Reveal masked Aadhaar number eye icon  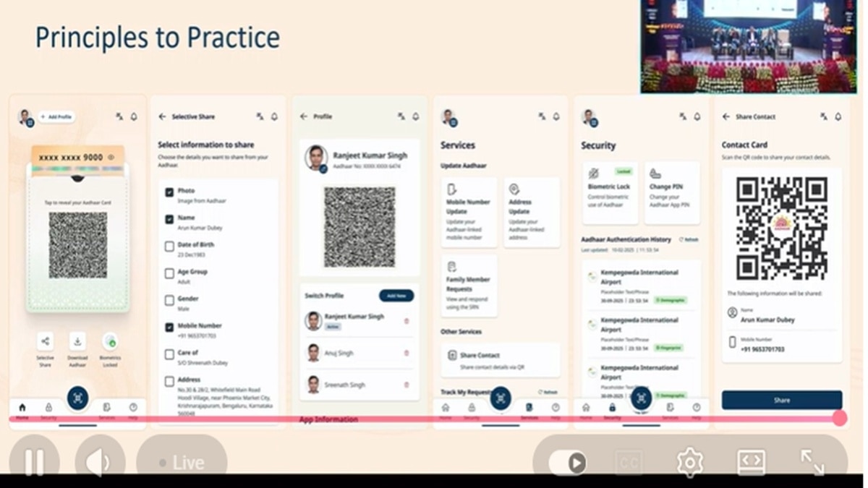(x=111, y=157)
